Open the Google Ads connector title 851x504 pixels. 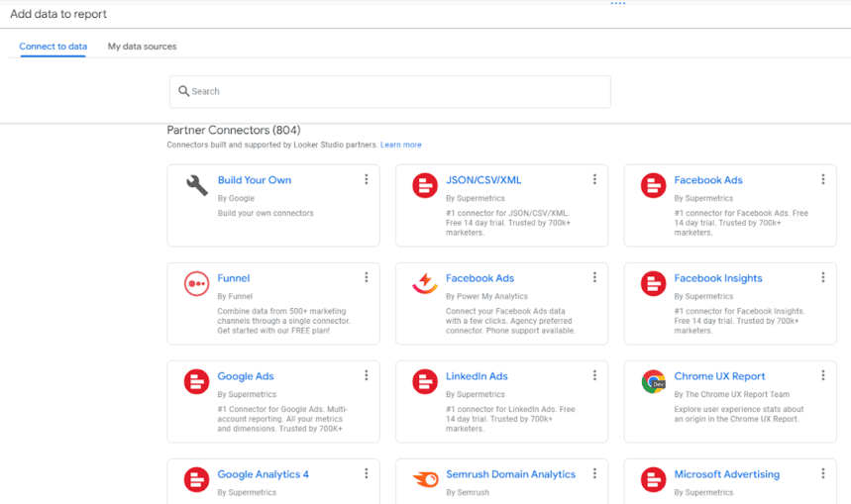coord(246,376)
